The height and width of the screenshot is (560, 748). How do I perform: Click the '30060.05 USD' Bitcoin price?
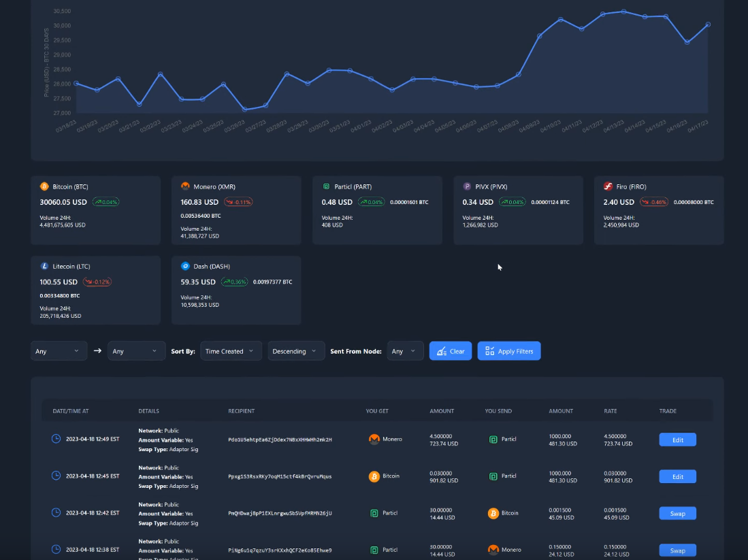(x=63, y=202)
